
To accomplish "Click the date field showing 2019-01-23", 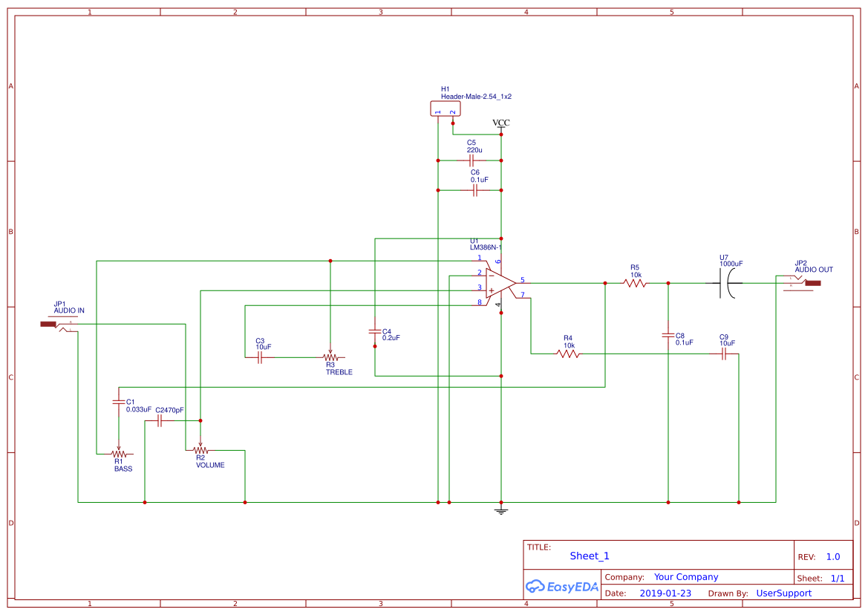I will click(666, 593).
